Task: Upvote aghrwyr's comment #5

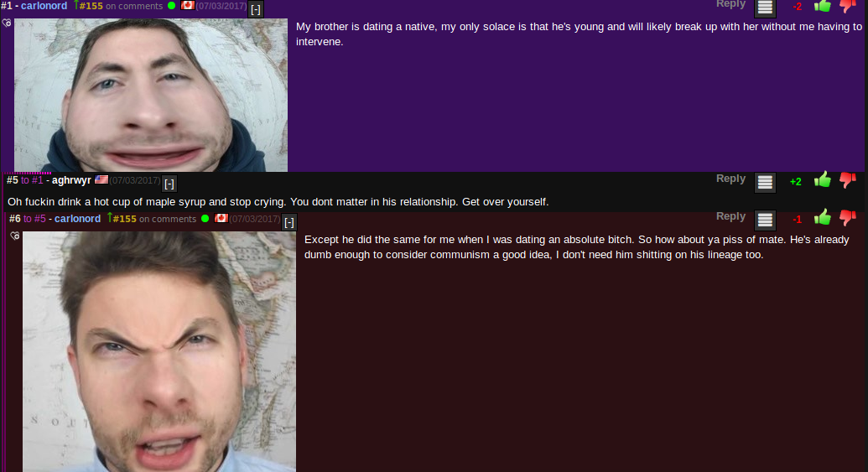Action: [x=822, y=180]
